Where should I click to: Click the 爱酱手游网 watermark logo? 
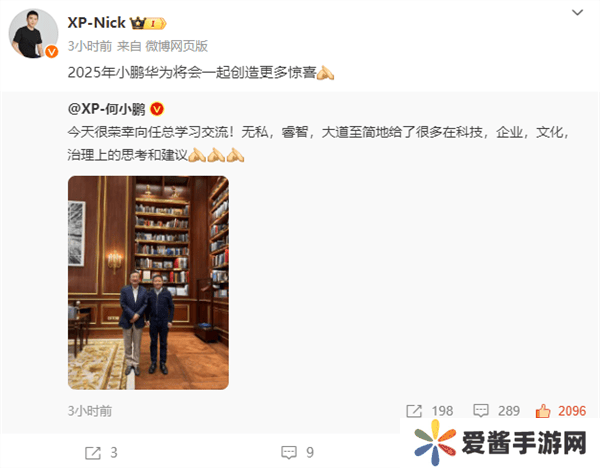(x=501, y=443)
